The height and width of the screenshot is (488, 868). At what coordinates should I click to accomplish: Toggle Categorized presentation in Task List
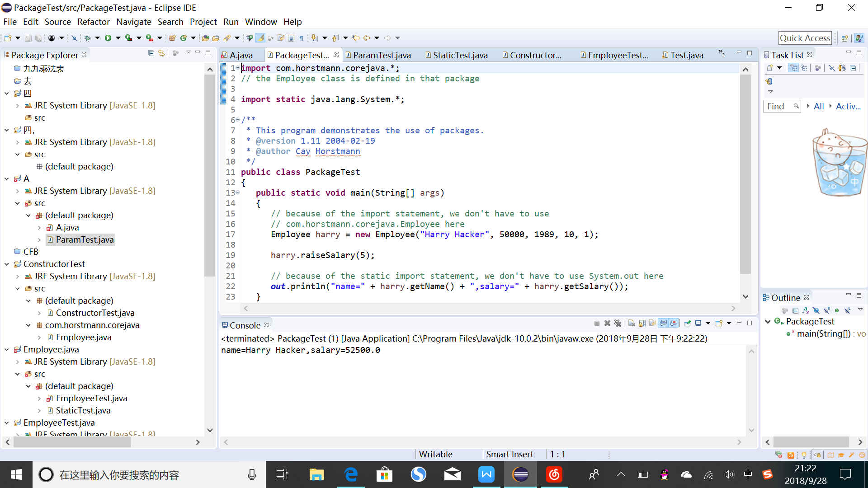click(x=793, y=68)
